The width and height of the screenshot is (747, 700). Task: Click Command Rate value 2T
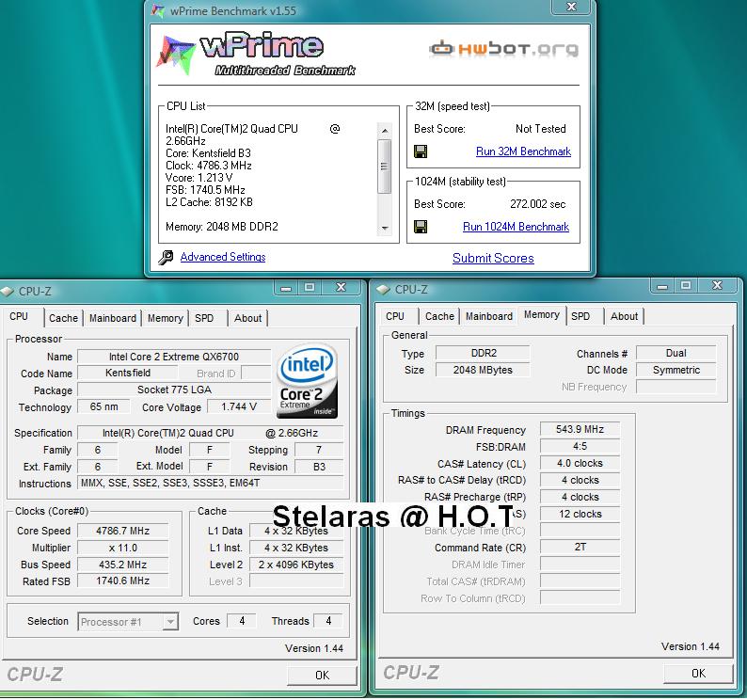tap(580, 547)
